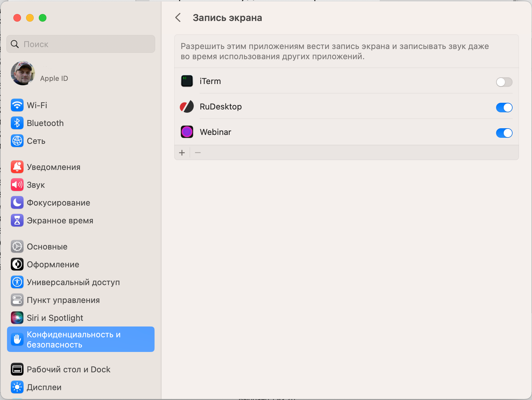
Task: Click the Apple ID profile photo
Action: (x=23, y=73)
